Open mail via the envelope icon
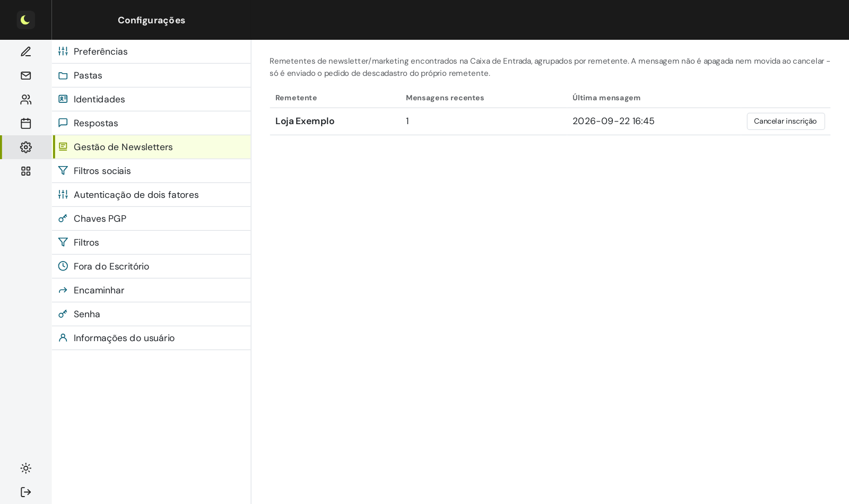Screen dimensions: 849x504 [x=25, y=75]
